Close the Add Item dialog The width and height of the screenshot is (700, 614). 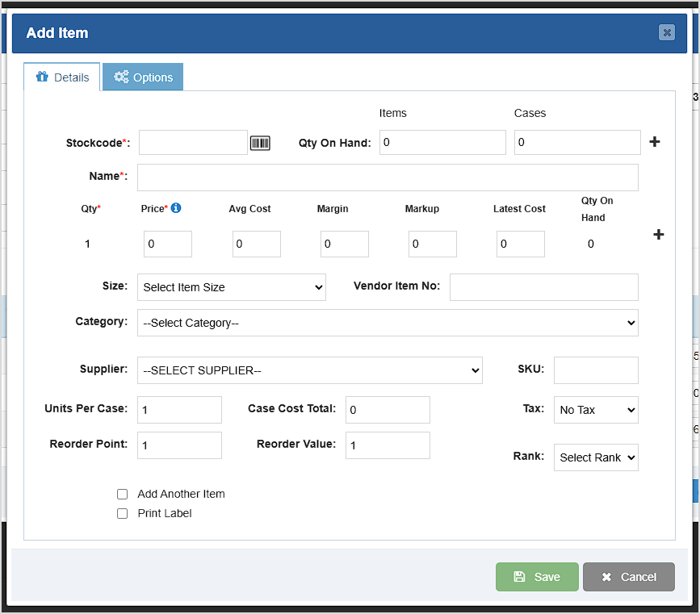tap(667, 33)
